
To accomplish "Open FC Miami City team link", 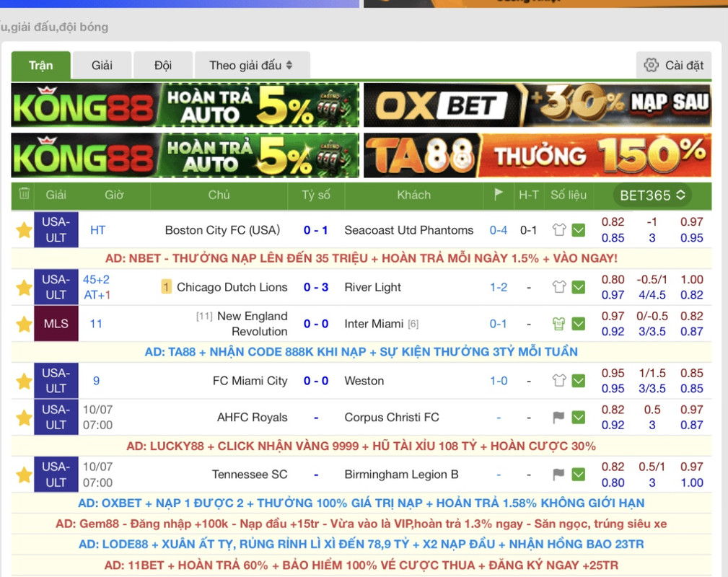I will pos(250,381).
